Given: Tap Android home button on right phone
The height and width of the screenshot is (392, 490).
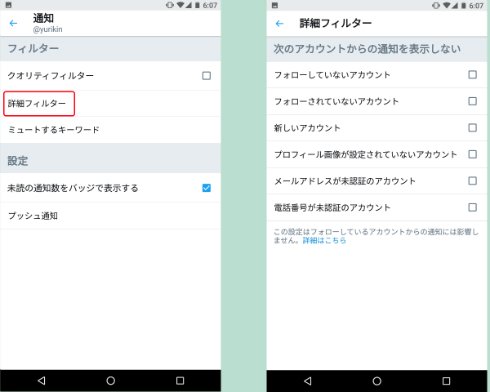Looking at the screenshot, I should point(377,381).
